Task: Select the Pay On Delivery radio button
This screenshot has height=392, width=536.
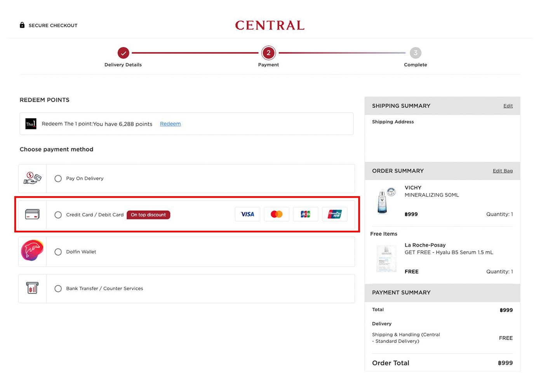Action: click(58, 178)
